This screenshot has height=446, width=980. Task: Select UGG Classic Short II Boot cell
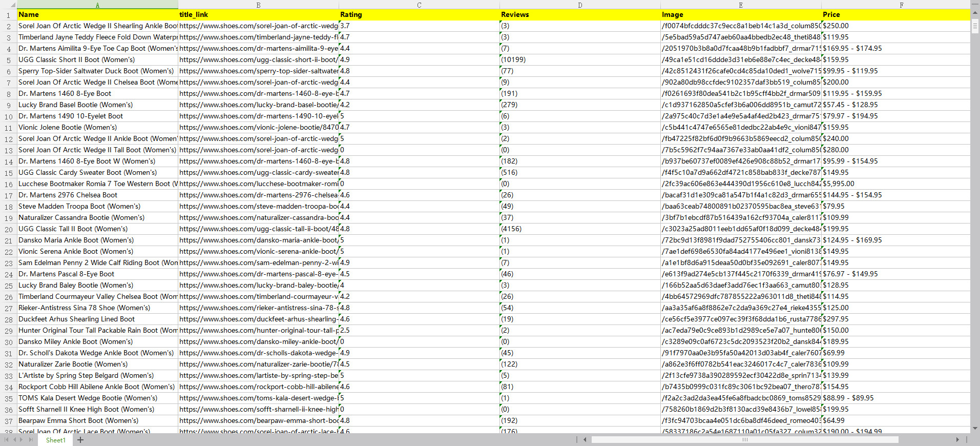click(97, 60)
